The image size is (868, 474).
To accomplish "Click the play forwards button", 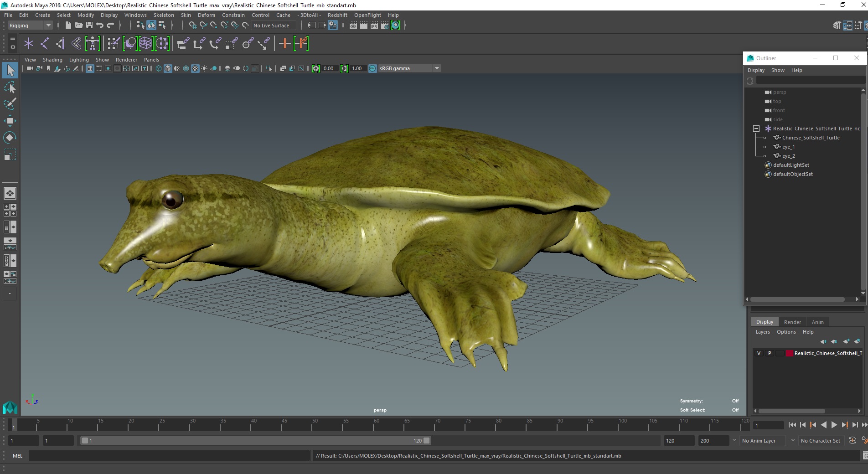I will point(834,425).
